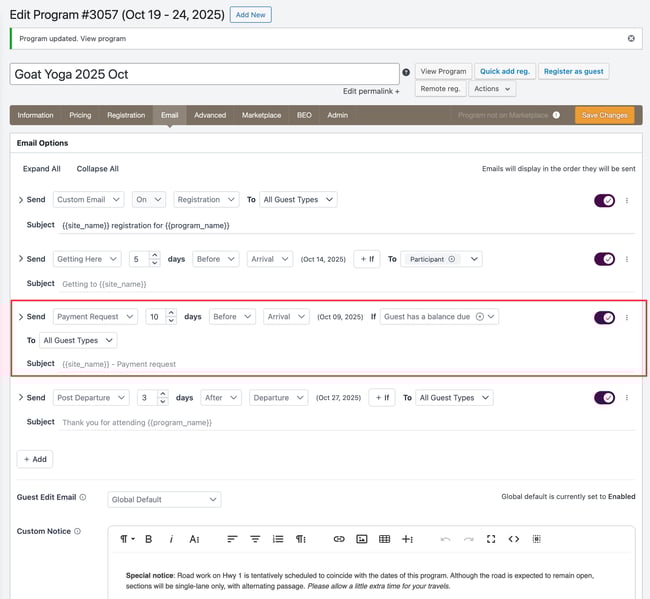The height and width of the screenshot is (599, 650).
Task: Turn off the Post Departure email toggle
Action: [604, 397]
